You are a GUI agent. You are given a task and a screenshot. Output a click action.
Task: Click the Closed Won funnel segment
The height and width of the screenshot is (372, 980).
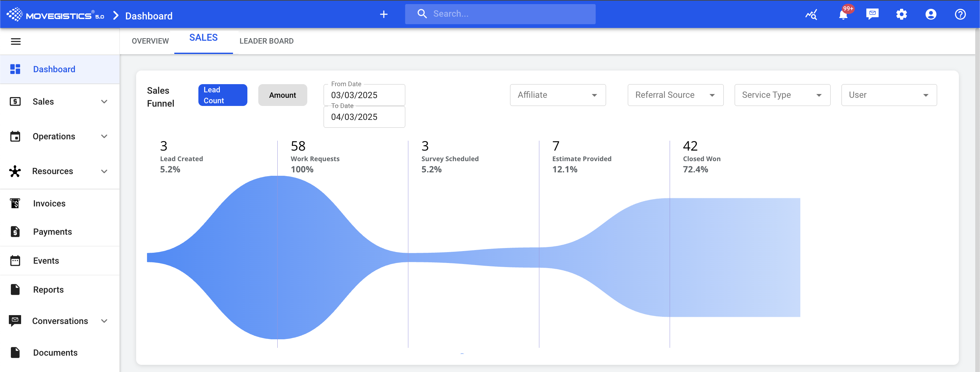(x=734, y=257)
